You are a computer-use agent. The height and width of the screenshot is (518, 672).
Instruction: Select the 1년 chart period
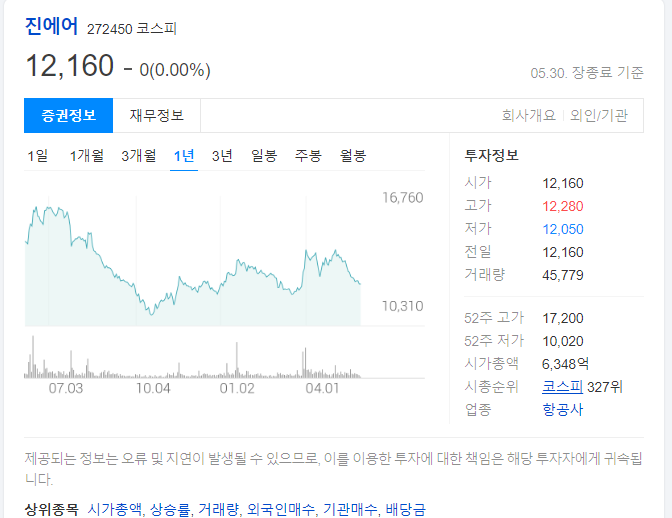[x=184, y=156]
